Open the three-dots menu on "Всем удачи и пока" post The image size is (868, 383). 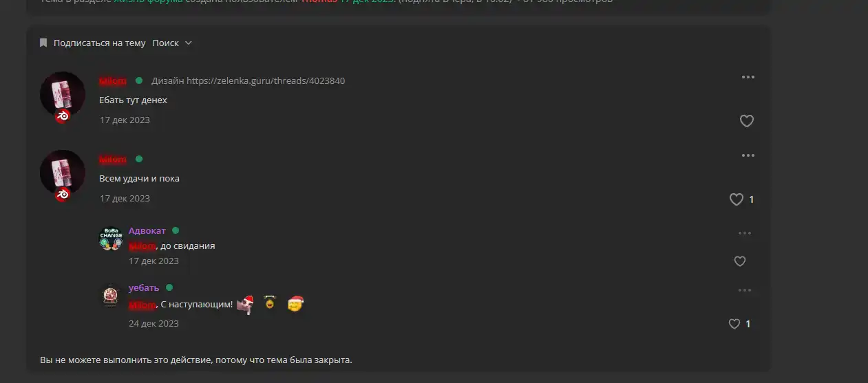point(748,155)
